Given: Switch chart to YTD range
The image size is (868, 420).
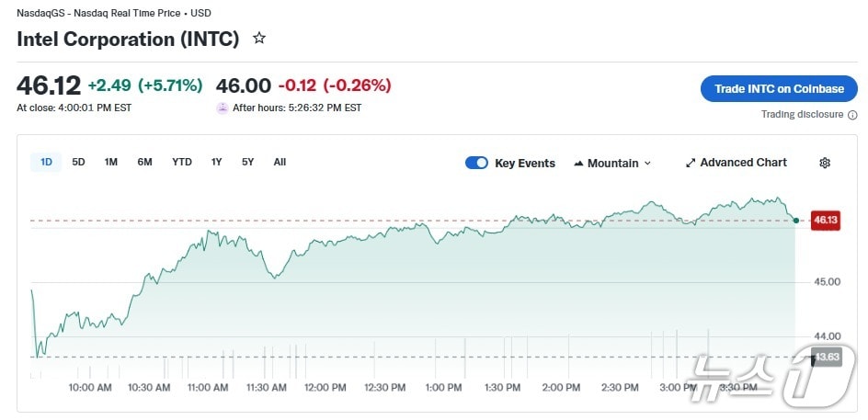Looking at the screenshot, I should click(x=182, y=162).
